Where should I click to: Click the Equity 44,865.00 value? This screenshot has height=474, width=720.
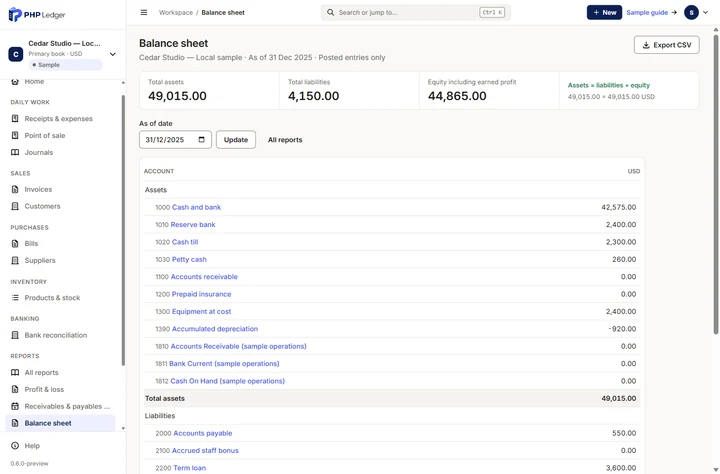(457, 96)
